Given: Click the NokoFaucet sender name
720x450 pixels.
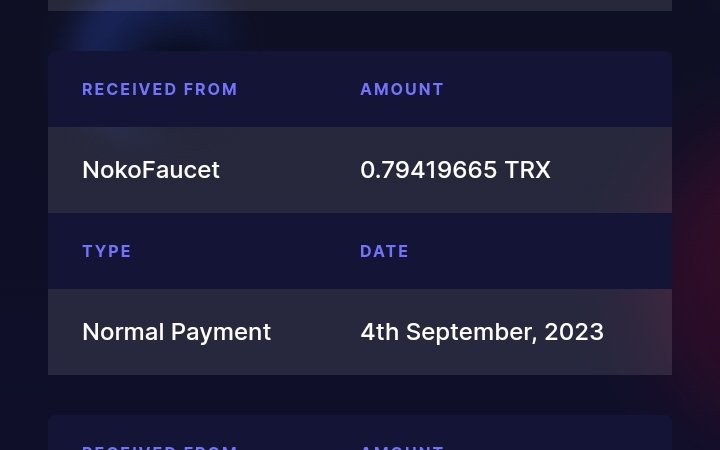Looking at the screenshot, I should point(151,170).
